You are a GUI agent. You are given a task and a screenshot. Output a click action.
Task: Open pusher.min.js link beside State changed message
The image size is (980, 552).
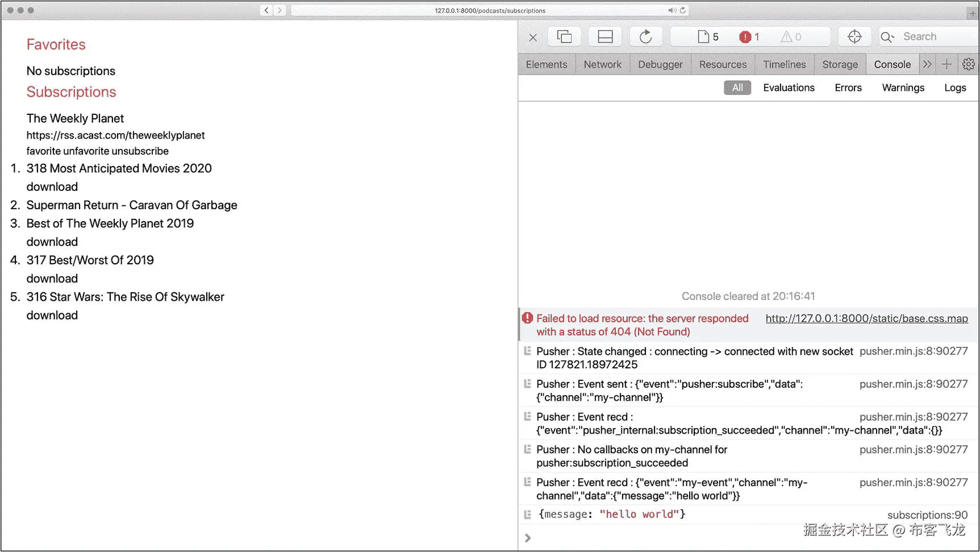[x=914, y=351]
